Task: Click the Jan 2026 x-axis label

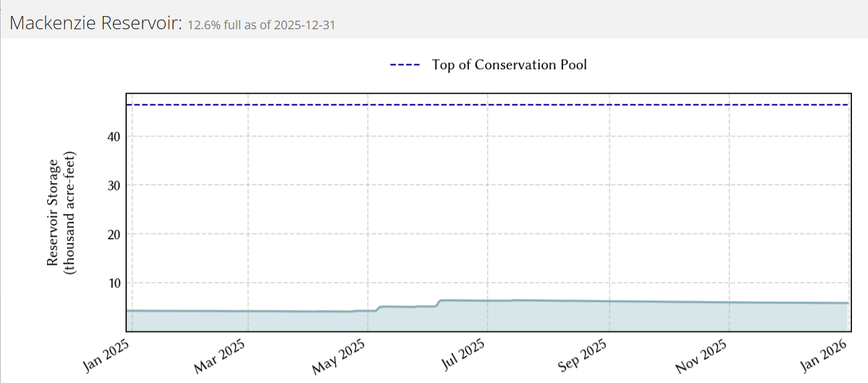Action: pyautogui.click(x=826, y=355)
